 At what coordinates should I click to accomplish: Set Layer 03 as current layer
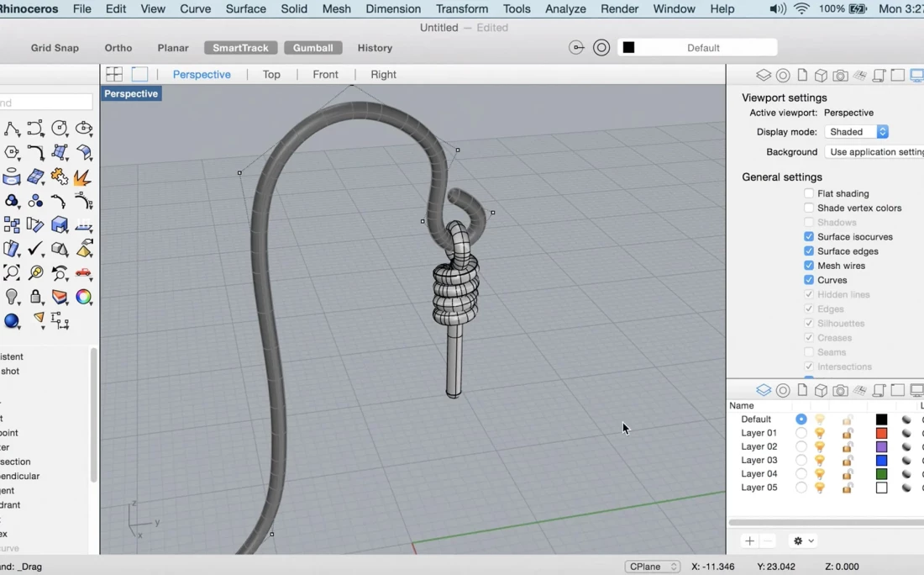coord(801,460)
